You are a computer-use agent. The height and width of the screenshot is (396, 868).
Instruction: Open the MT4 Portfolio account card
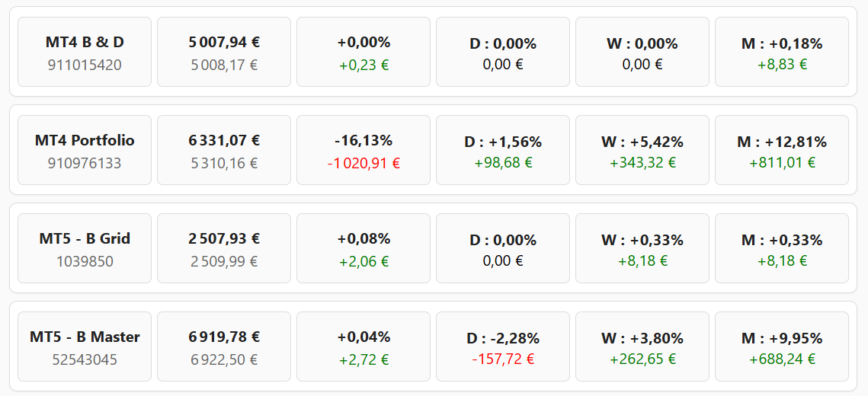pos(85,150)
